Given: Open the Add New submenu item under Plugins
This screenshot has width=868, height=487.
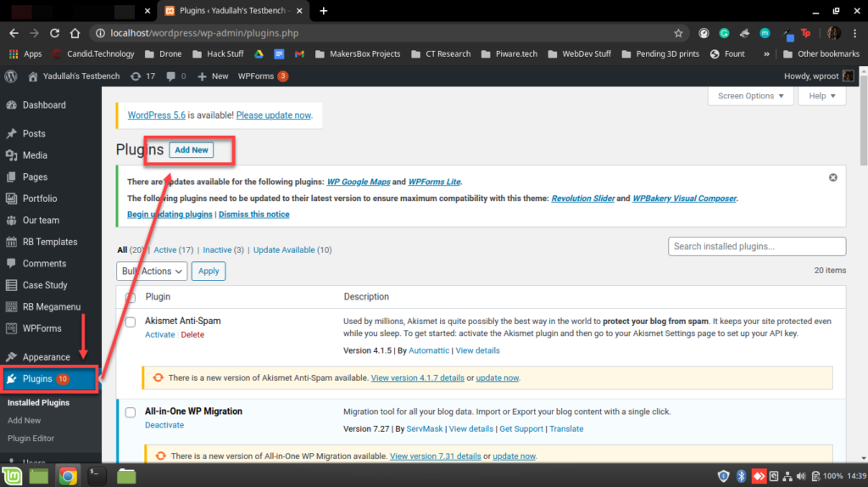Looking at the screenshot, I should [x=25, y=421].
